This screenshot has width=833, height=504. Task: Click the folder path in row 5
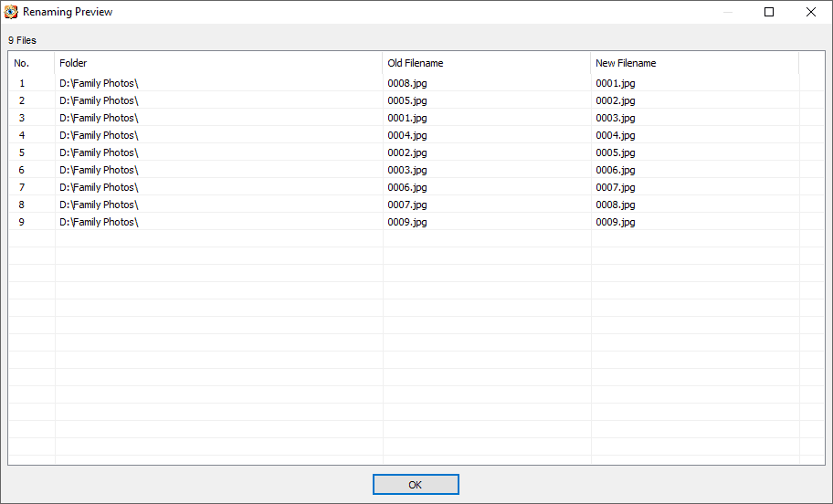(x=99, y=153)
